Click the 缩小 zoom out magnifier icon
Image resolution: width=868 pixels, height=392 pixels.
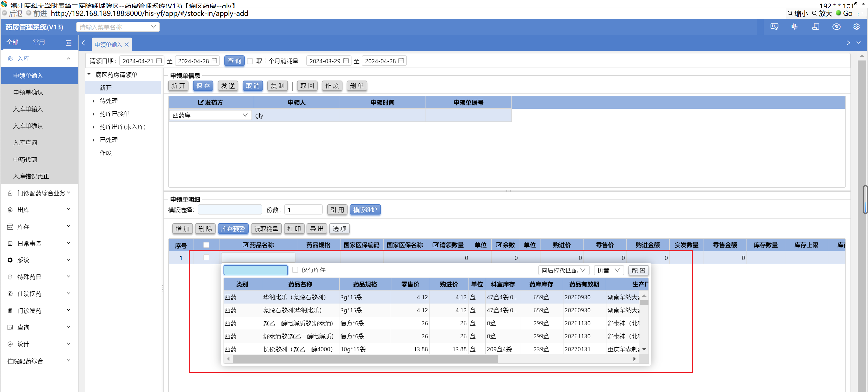click(790, 14)
